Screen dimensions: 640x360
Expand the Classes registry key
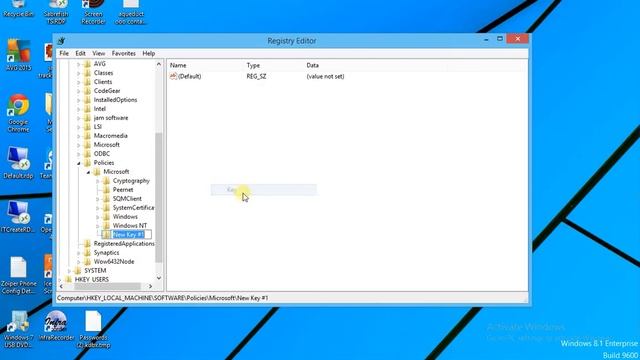(78, 73)
